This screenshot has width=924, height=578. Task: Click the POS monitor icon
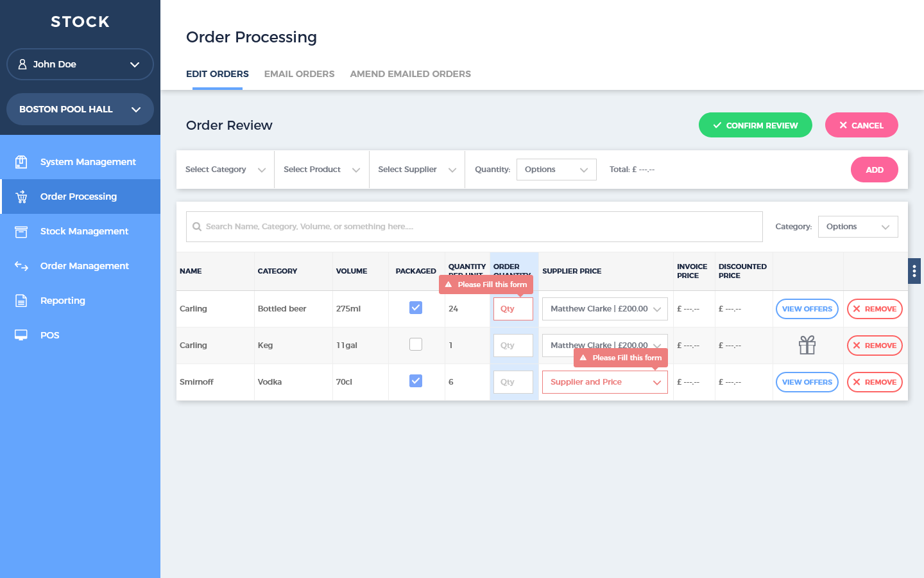point(21,335)
